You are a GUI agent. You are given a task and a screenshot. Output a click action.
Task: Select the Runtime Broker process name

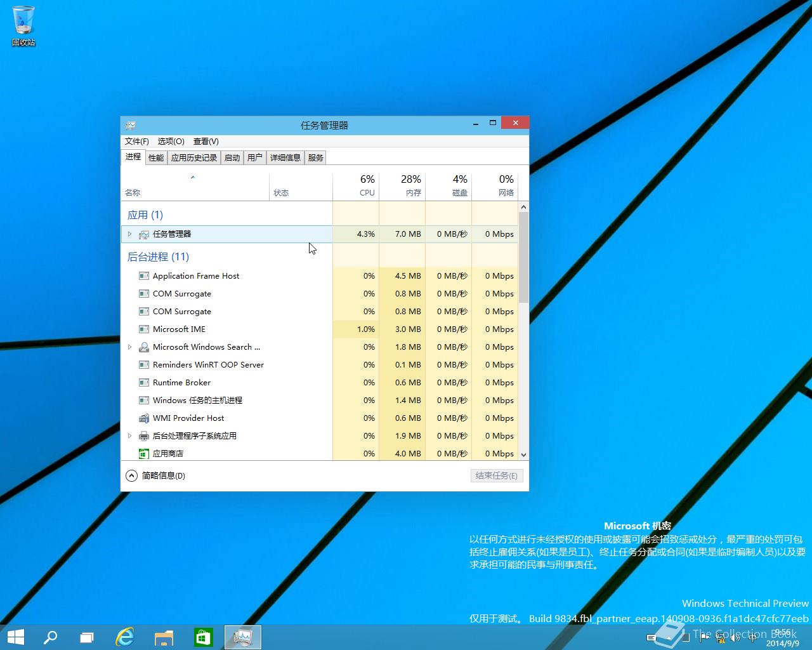pyautogui.click(x=181, y=383)
